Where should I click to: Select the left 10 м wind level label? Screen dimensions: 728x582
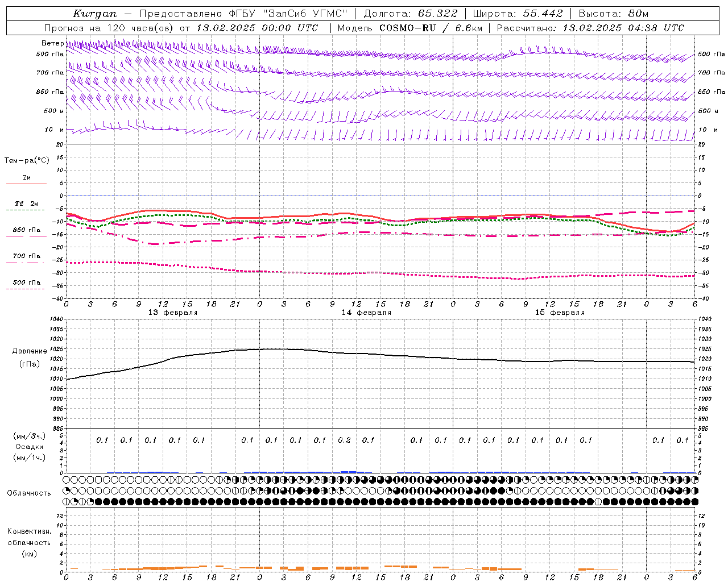click(x=55, y=130)
